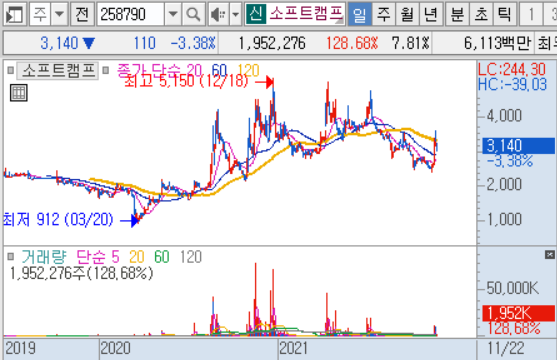This screenshot has width=557, height=360.
Task: Click the magnifier stock search icon
Action: pos(193,14)
